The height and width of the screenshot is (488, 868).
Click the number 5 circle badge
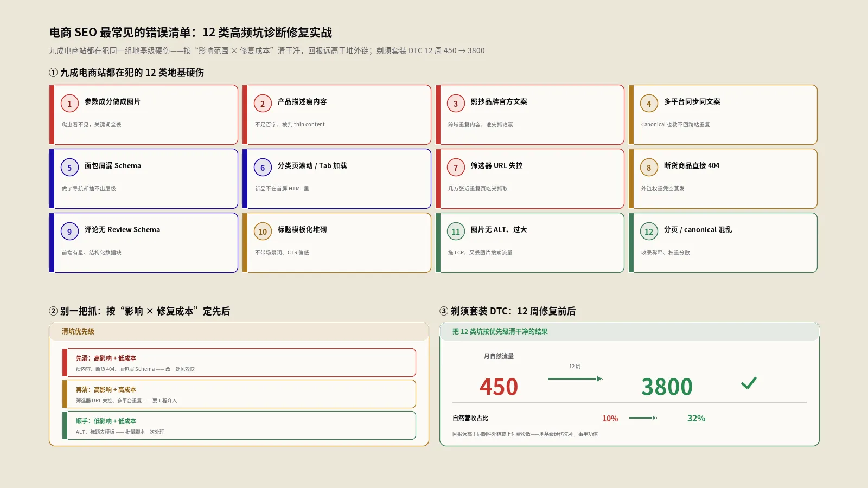pos(69,168)
